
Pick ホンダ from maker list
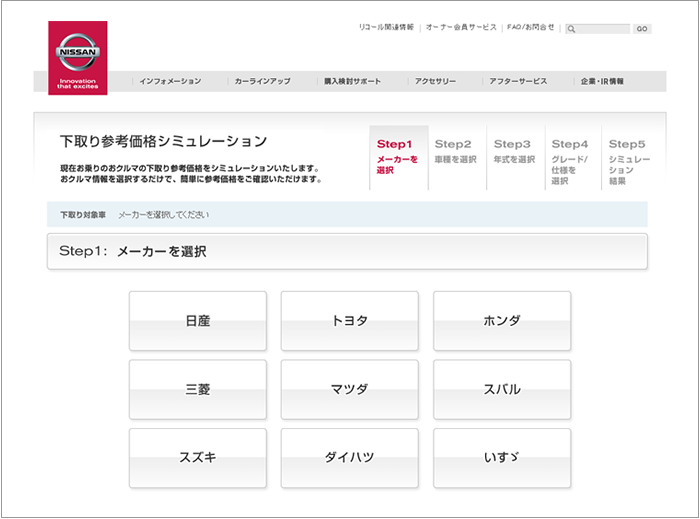[501, 321]
